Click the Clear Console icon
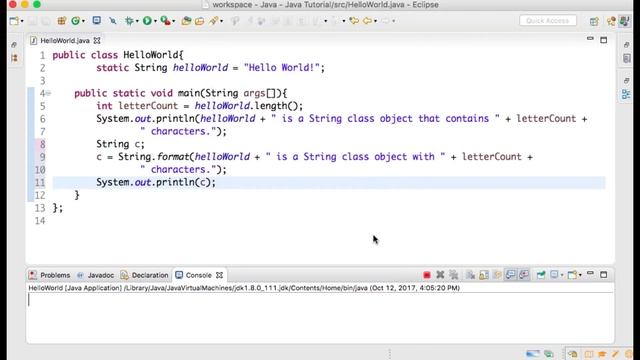 point(471,275)
